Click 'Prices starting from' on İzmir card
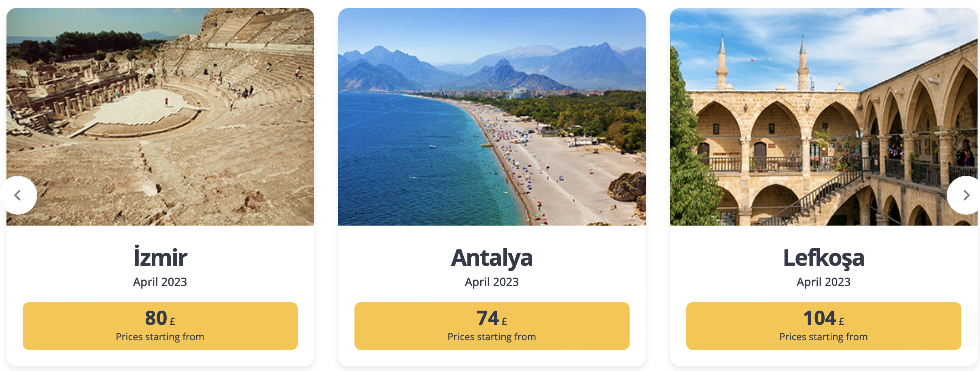This screenshot has height=371, width=980. tap(160, 337)
